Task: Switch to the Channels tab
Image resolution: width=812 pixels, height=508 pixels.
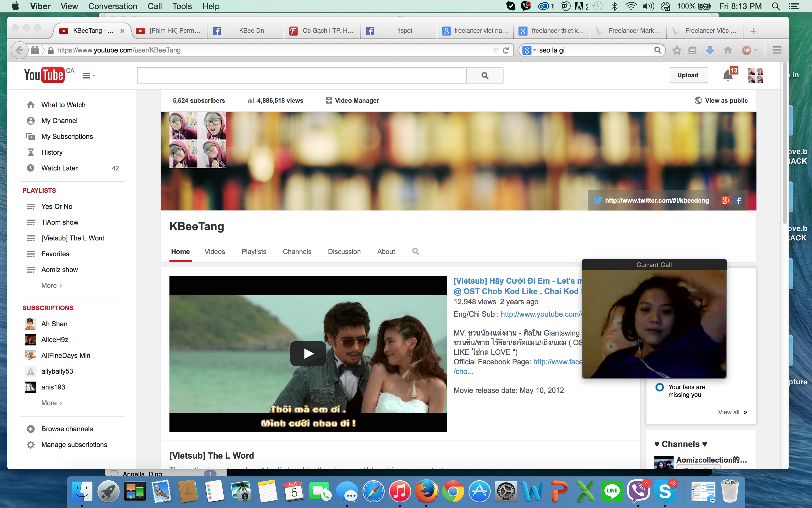Action: [x=297, y=252]
